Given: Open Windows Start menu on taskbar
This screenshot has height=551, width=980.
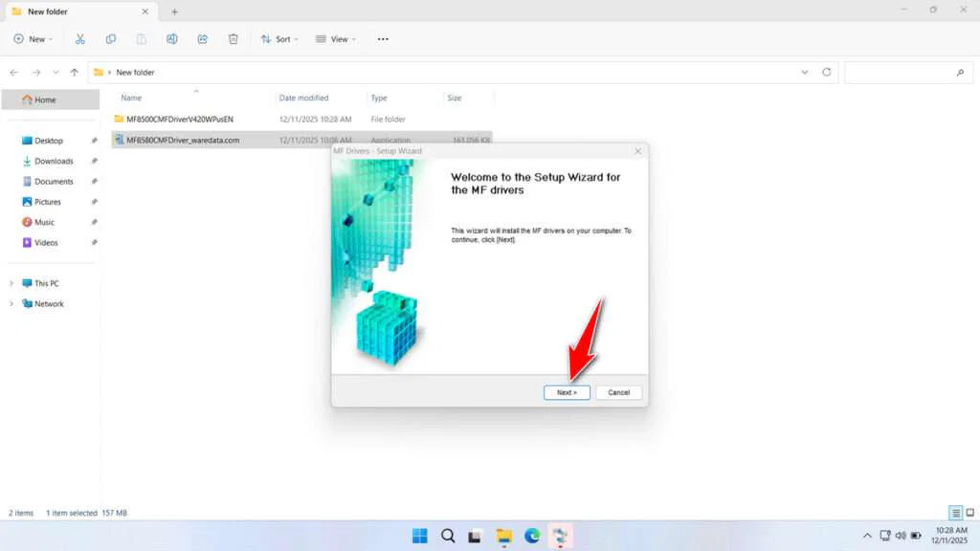Looking at the screenshot, I should pyautogui.click(x=419, y=536).
